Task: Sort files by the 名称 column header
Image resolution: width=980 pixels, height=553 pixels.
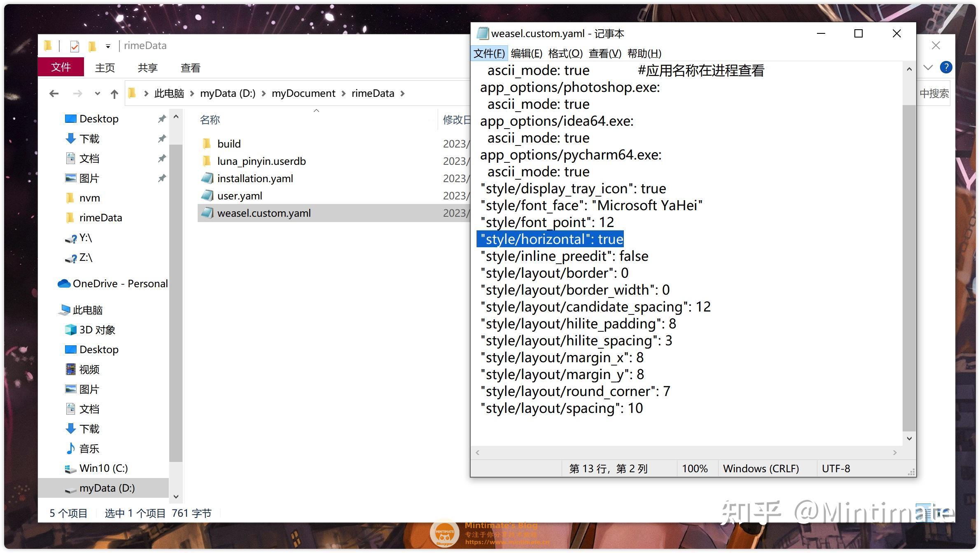Action: 210,120
